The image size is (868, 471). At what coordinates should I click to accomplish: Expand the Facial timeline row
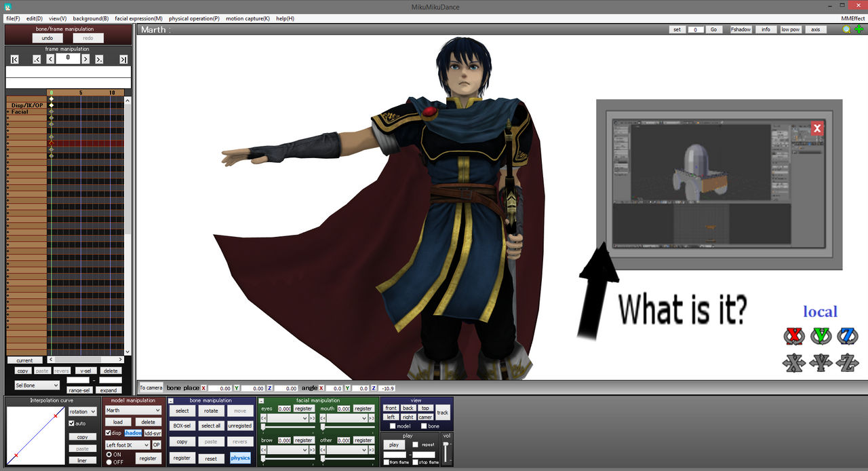point(8,112)
